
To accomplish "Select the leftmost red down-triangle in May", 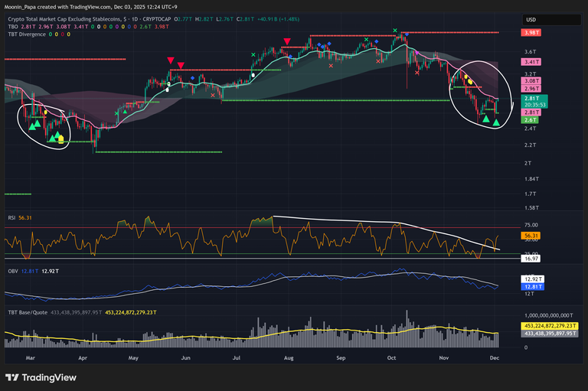I will [x=171, y=60].
